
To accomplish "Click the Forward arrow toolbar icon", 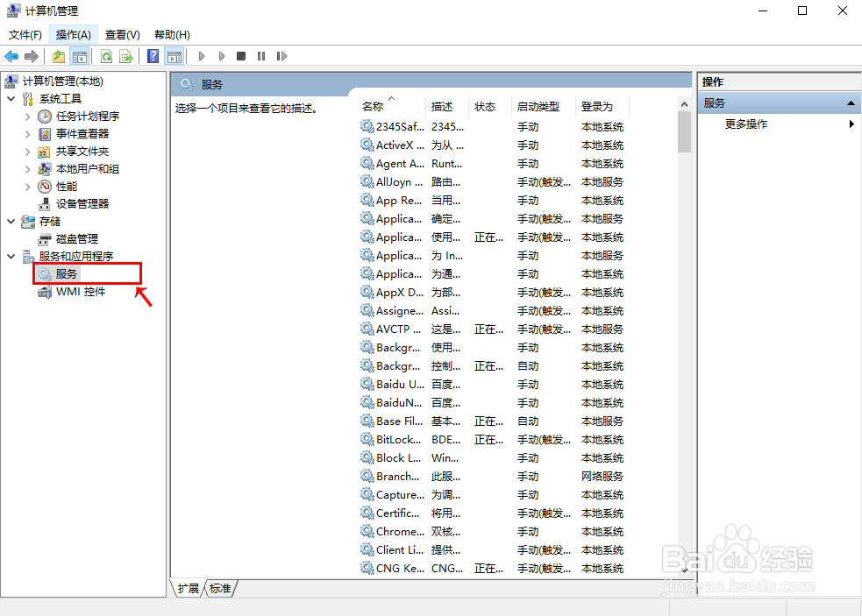I will (32, 56).
